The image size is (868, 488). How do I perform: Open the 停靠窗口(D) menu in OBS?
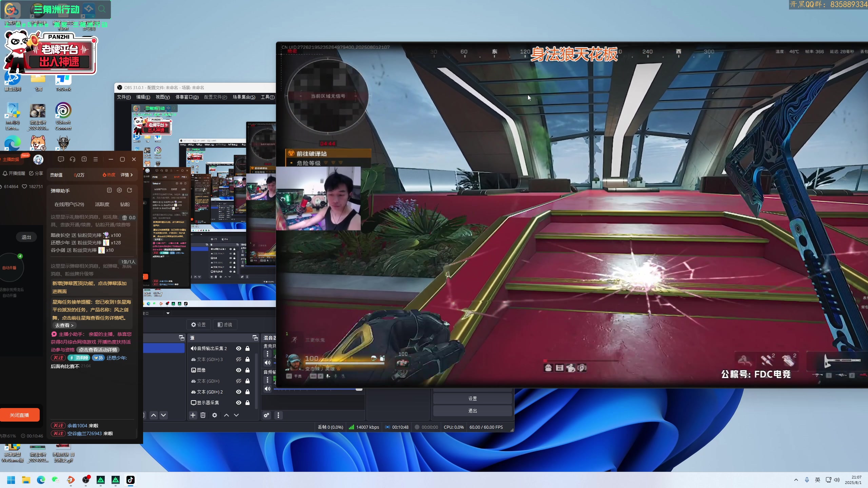(187, 97)
